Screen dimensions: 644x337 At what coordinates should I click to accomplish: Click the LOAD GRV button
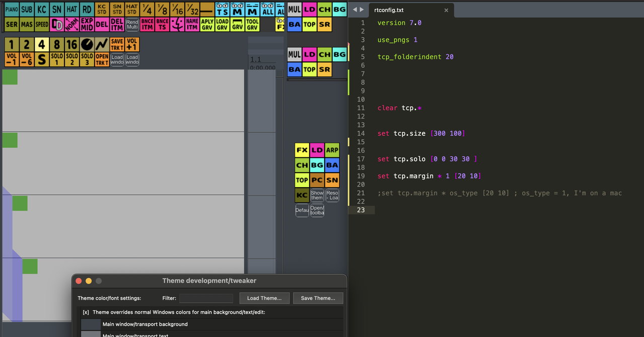pos(223,24)
